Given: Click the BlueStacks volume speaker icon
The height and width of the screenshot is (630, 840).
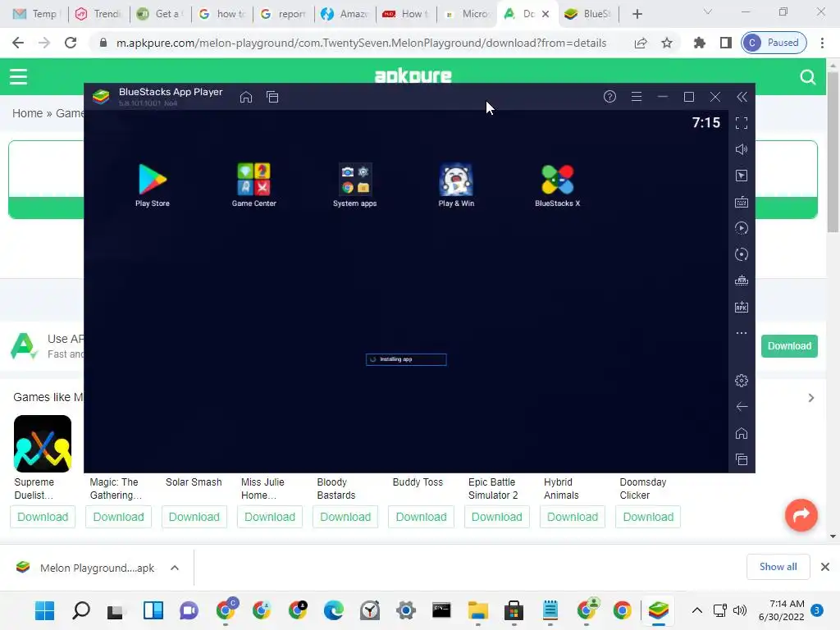Looking at the screenshot, I should 742,149.
